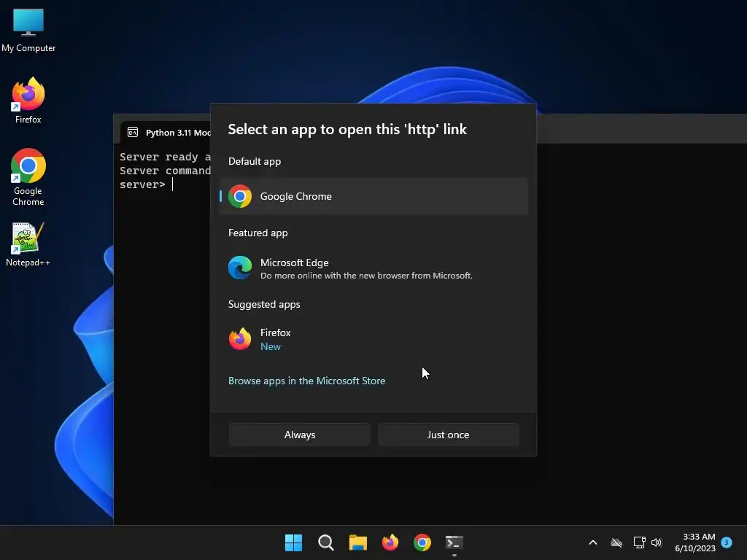Open the network status tray icon
Viewport: 747px width, 560px height.
point(639,542)
